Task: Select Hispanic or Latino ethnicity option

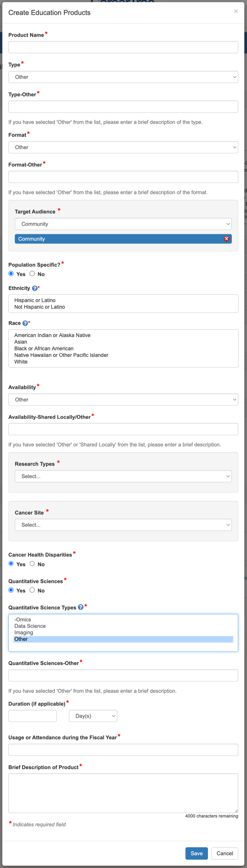Action: (35, 300)
